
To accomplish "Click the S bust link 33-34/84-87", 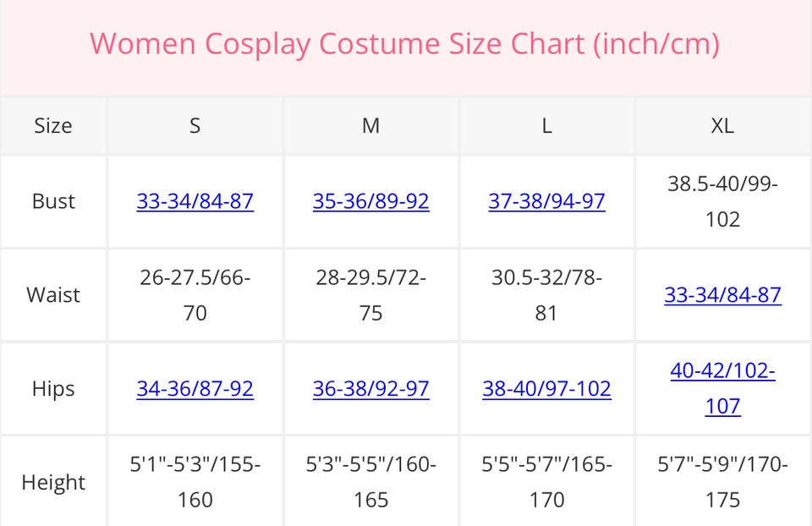I will 195,201.
